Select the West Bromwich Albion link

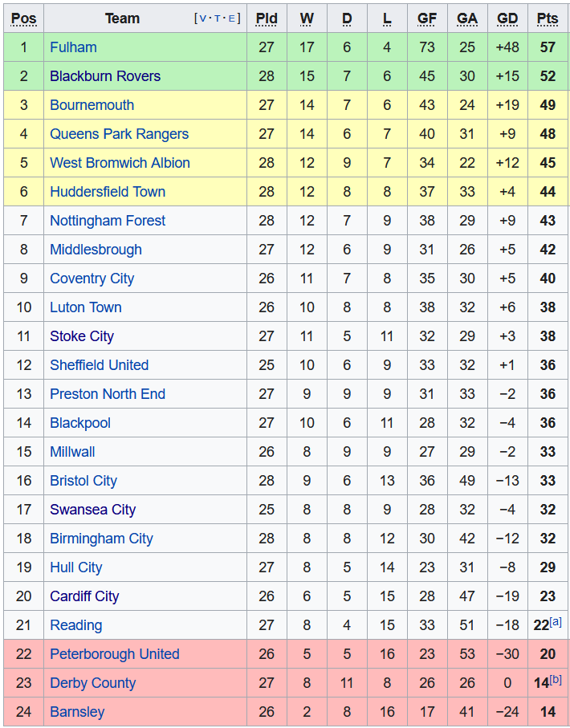pyautogui.click(x=120, y=163)
